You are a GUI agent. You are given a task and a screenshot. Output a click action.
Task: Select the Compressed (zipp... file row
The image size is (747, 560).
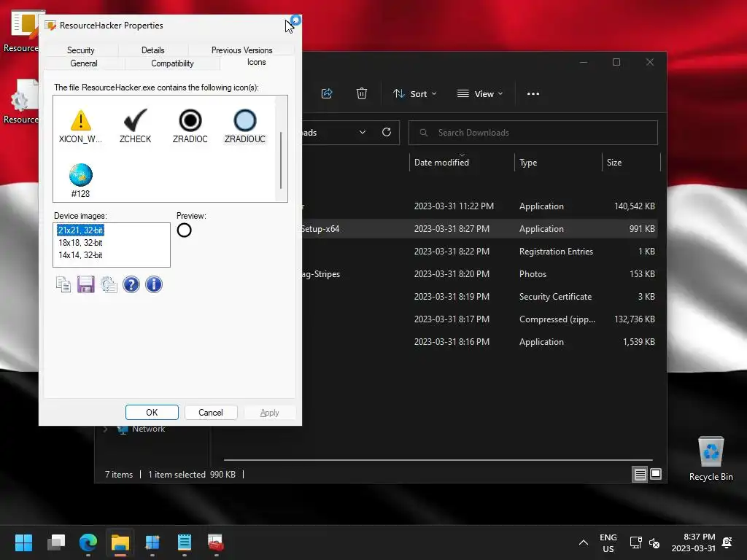tap(481, 319)
